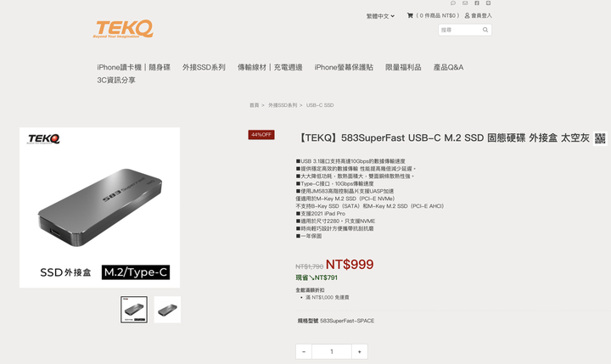Decrease quantity with minus button

pos(304,351)
